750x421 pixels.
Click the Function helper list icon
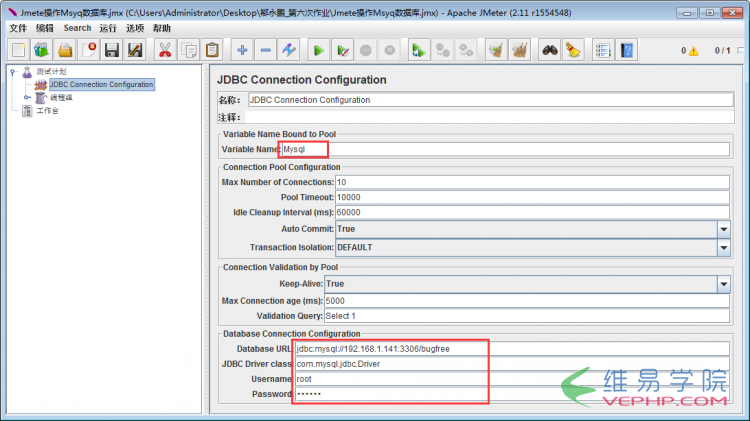[x=603, y=50]
